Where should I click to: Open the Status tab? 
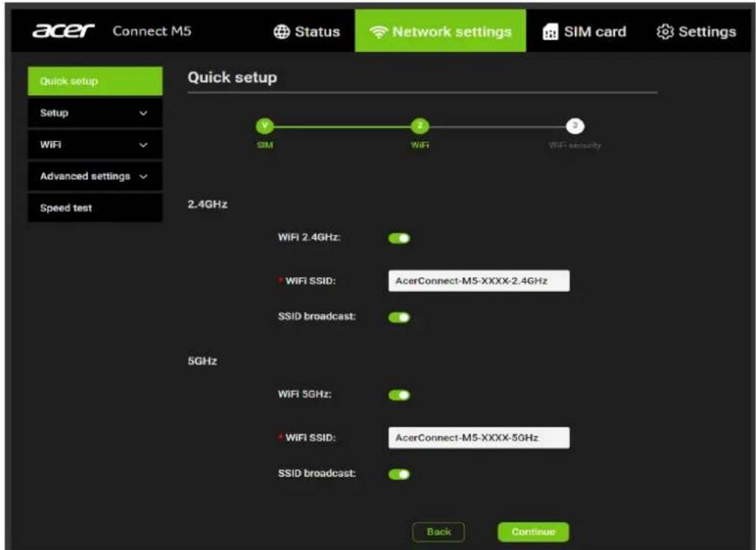tap(307, 32)
